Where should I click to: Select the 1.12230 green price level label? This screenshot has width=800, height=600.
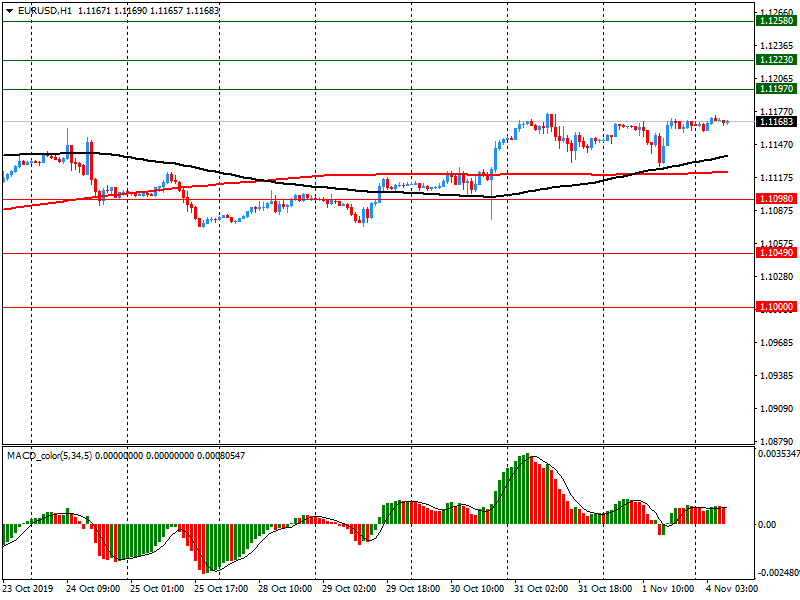[x=775, y=60]
